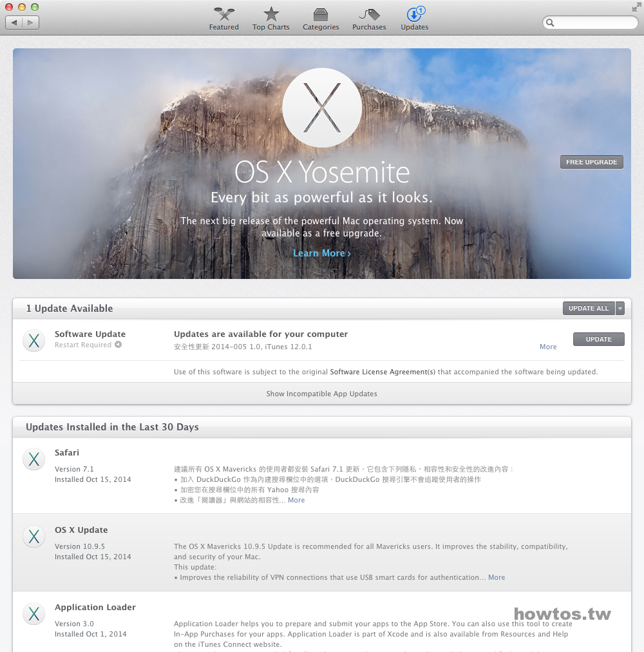Expand More in the Safari update description
The image size is (644, 652).
[x=296, y=500]
